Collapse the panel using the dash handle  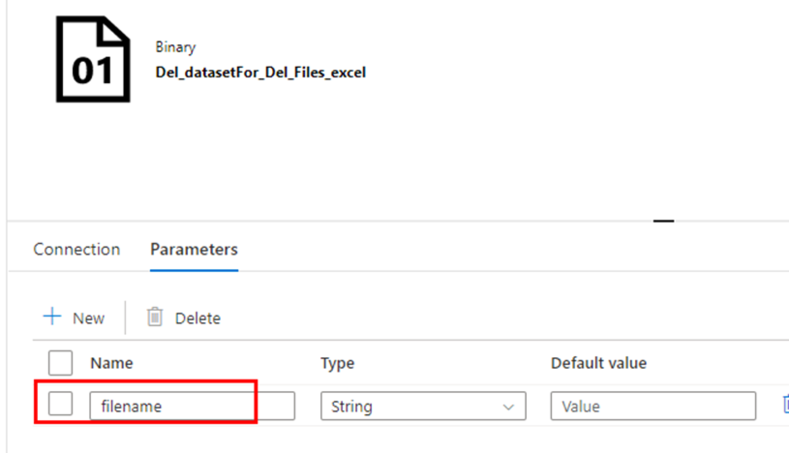663,220
